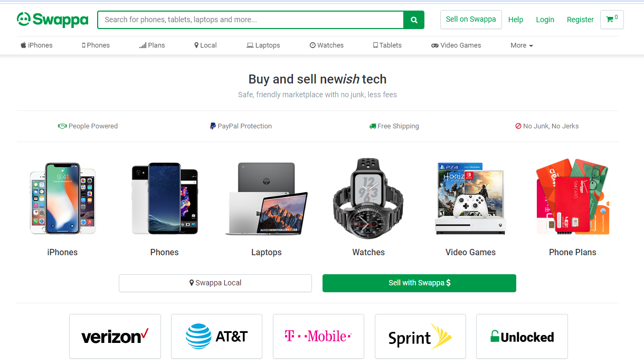The height and width of the screenshot is (363, 644).
Task: Click the Swappa logo
Action: pos(53,20)
